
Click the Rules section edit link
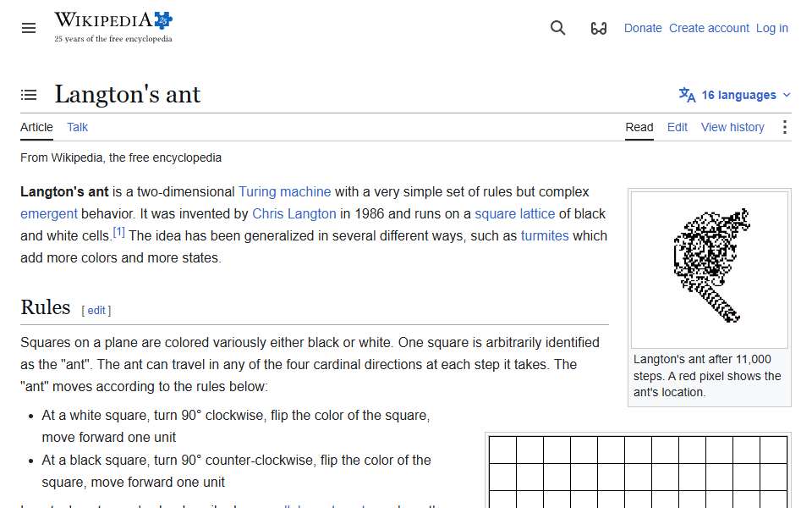(x=96, y=311)
